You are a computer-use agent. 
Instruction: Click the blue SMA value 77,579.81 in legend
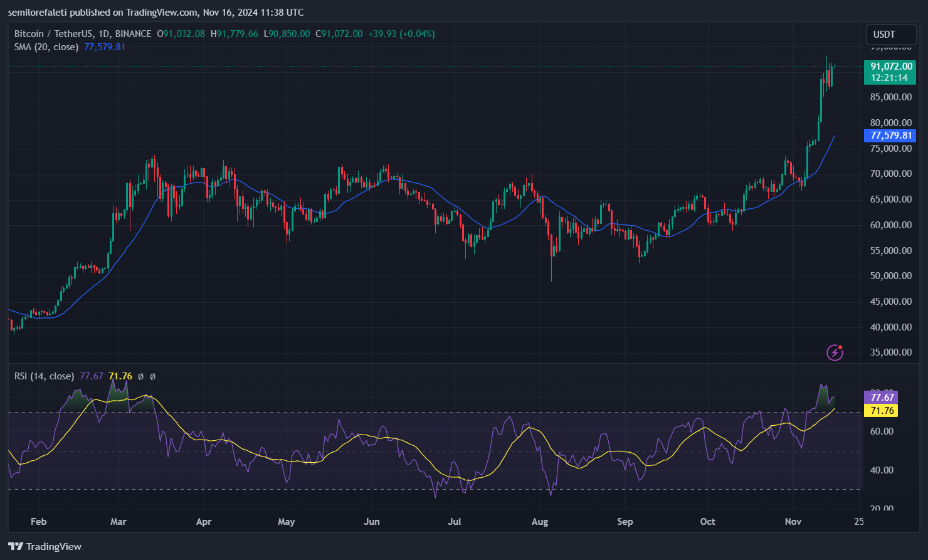pyautogui.click(x=105, y=47)
